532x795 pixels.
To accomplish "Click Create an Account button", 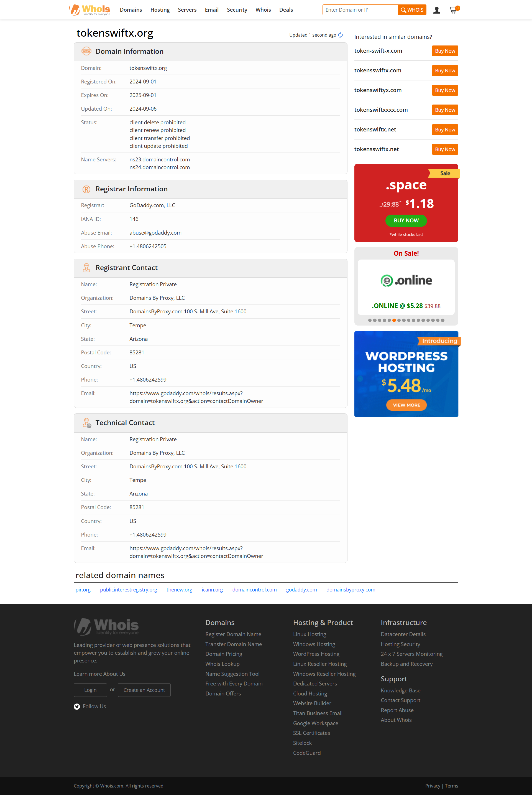I will tap(144, 690).
